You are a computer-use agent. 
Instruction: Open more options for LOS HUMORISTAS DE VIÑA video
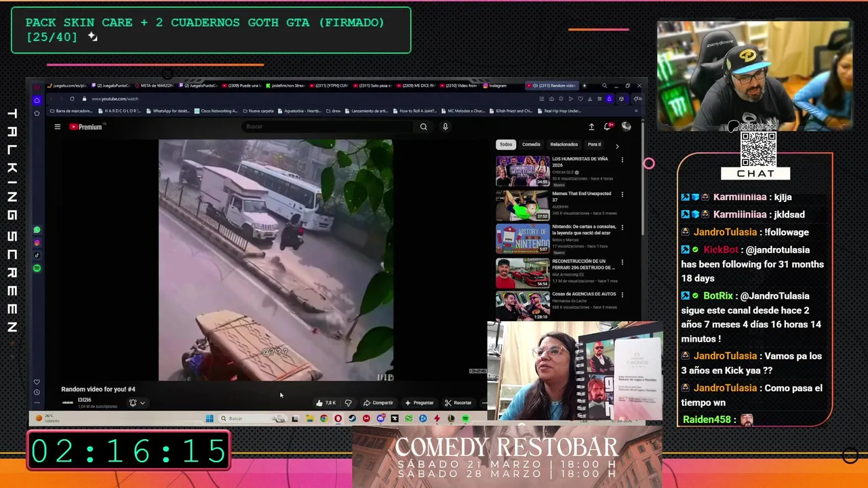pos(623,161)
